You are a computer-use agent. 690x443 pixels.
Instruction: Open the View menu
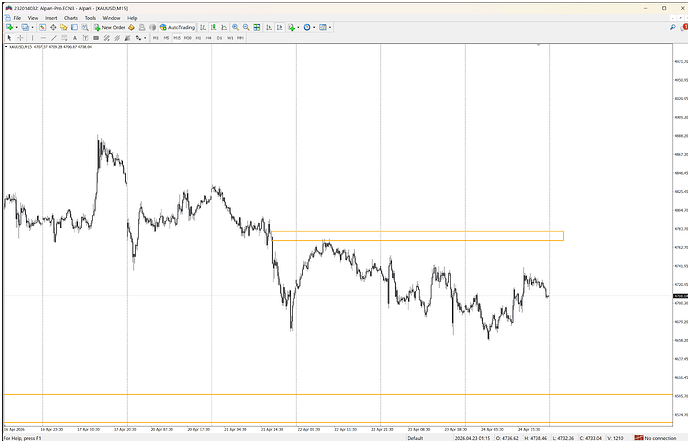[x=33, y=18]
